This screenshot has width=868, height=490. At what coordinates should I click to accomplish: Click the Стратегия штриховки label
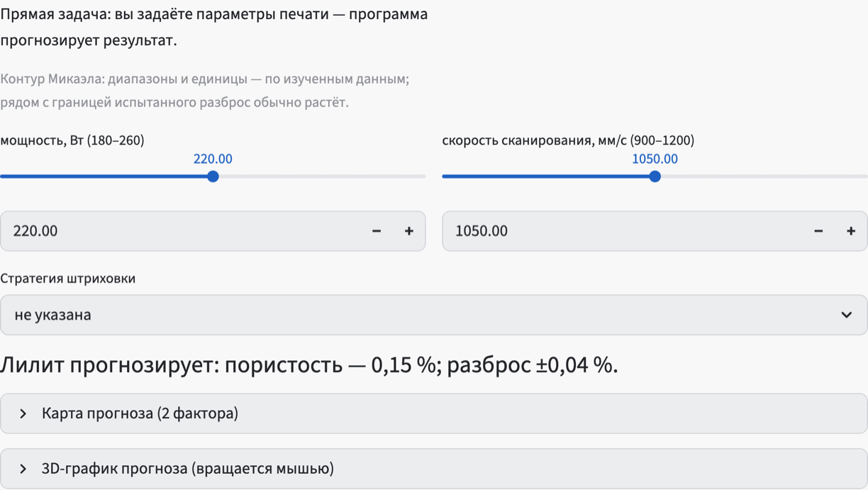pyautogui.click(x=68, y=279)
